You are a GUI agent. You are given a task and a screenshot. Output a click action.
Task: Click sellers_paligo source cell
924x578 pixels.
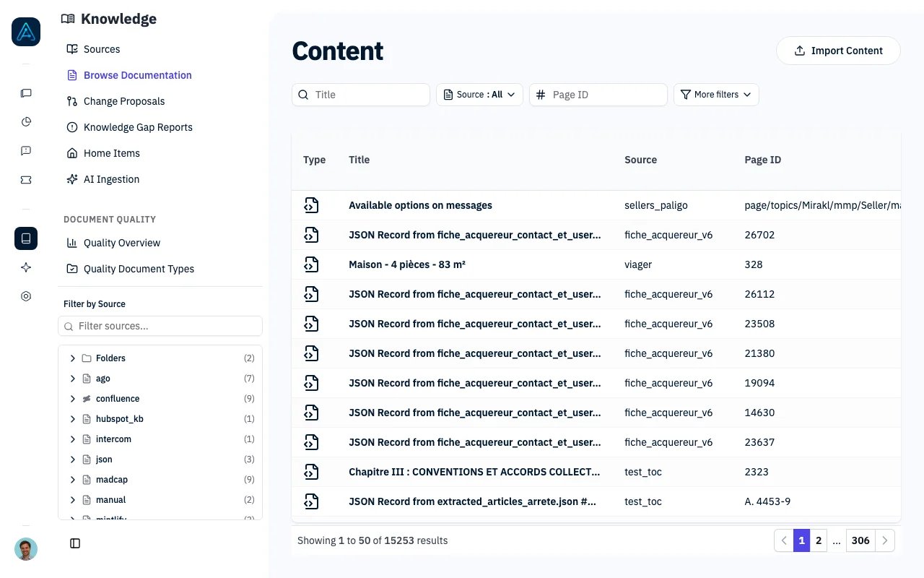coord(656,205)
